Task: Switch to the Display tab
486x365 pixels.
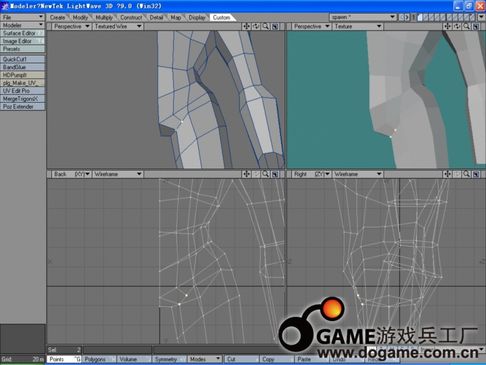Action: (197, 17)
